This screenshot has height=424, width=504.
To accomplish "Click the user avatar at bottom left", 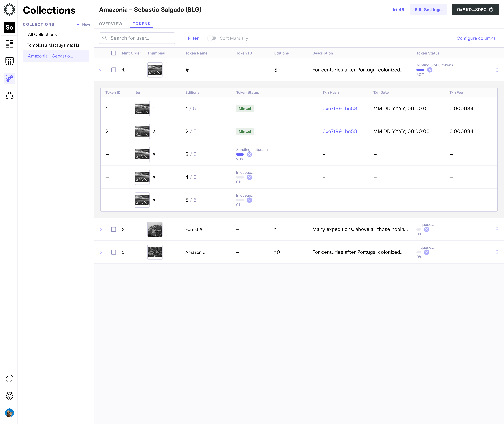I will coord(9,413).
